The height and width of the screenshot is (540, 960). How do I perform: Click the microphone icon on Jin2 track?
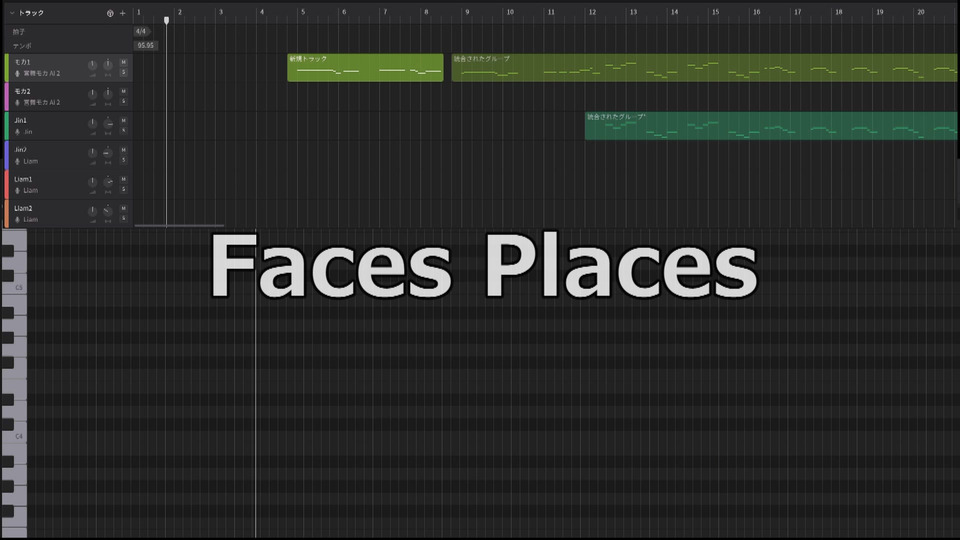point(17,161)
